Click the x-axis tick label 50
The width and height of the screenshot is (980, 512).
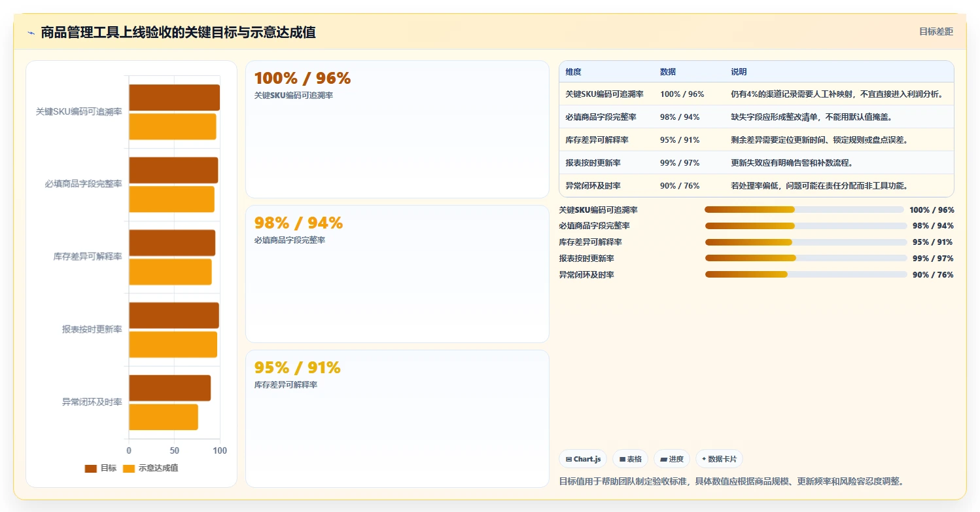coord(174,451)
